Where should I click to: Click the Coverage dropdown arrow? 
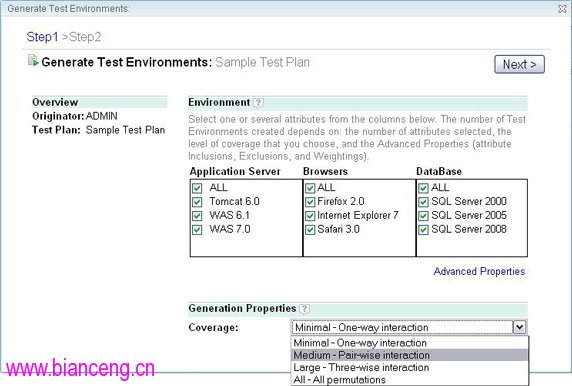click(519, 327)
